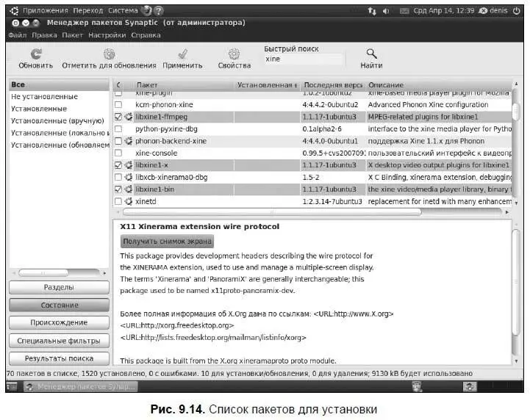The height and width of the screenshot is (420, 530).
Task: Click the network connection indicator icon
Action: 372,11
